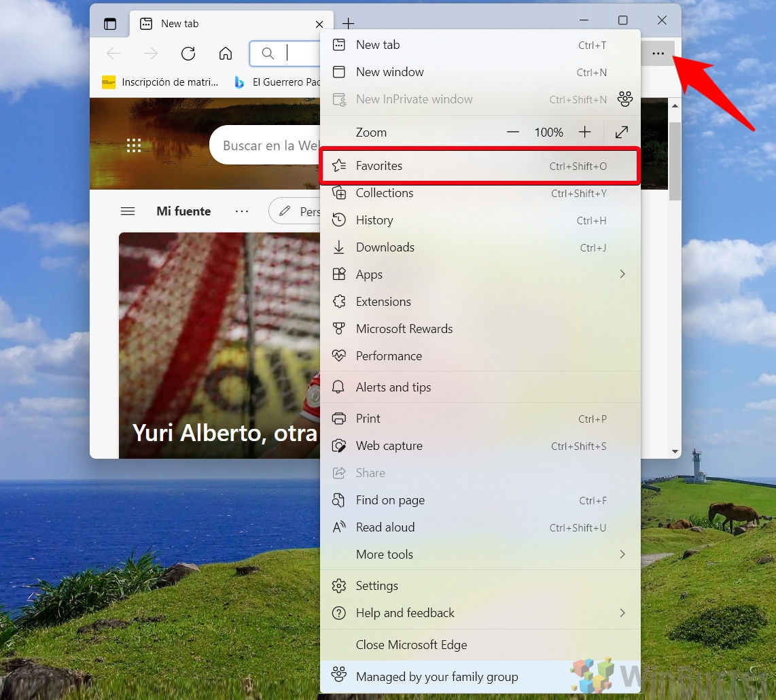This screenshot has width=776, height=700.
Task: Click the Buscar en la Web search box
Action: point(266,145)
